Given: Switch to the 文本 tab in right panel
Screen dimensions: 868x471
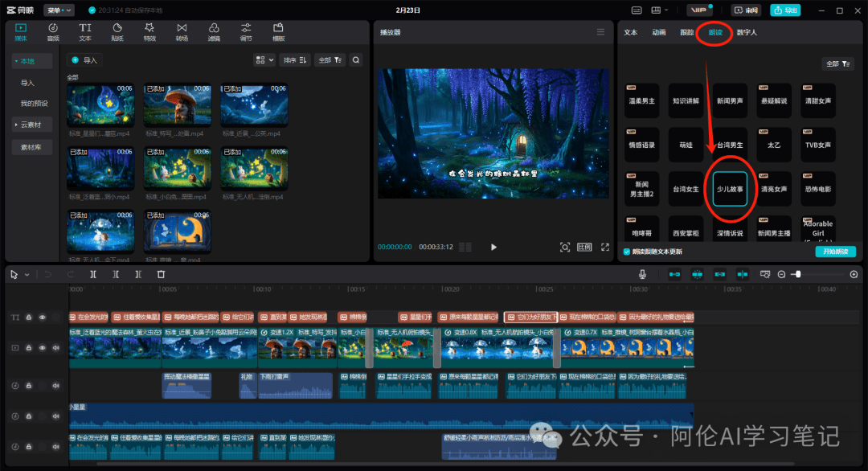Looking at the screenshot, I should (631, 32).
